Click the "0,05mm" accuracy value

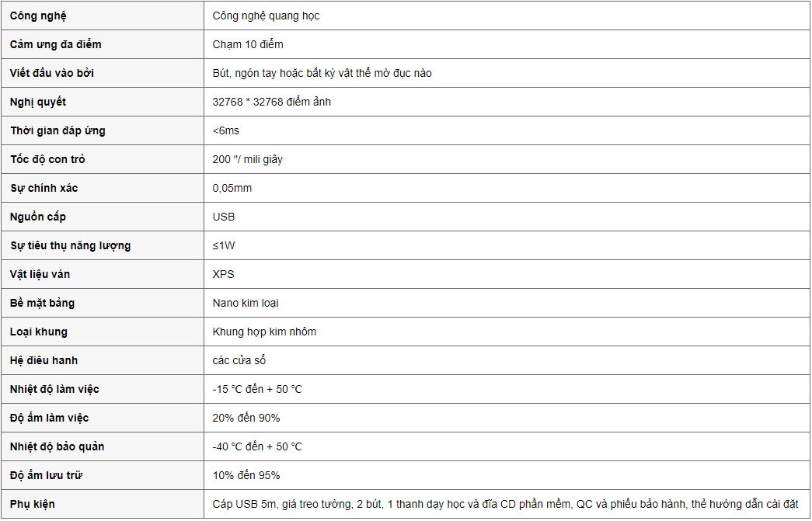(x=232, y=188)
